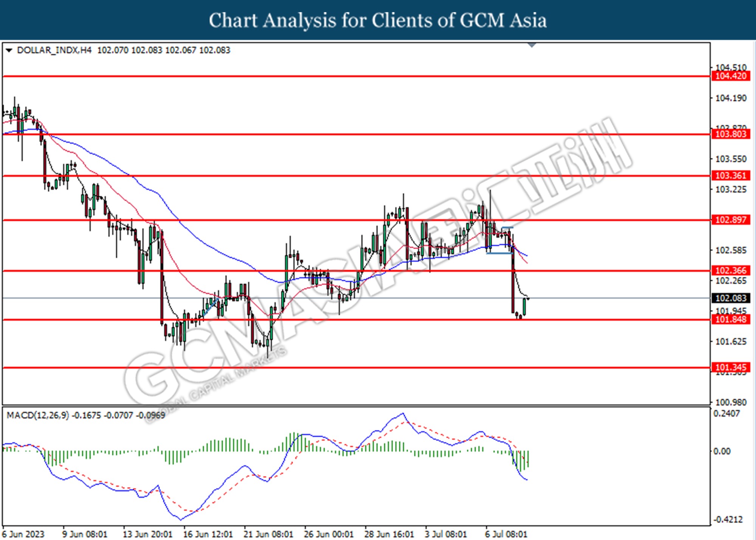Click the 13 Jun 20:01 time label
The height and width of the screenshot is (540, 756).
pos(147,534)
